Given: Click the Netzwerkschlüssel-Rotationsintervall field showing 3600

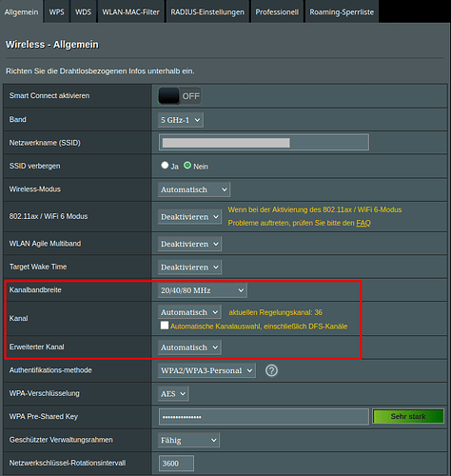Looking at the screenshot, I should [x=176, y=464].
